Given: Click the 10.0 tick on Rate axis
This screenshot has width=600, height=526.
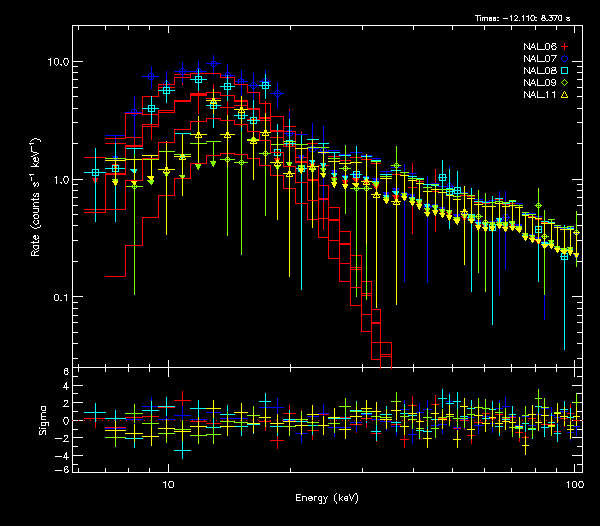Looking at the screenshot, I should click(57, 62).
